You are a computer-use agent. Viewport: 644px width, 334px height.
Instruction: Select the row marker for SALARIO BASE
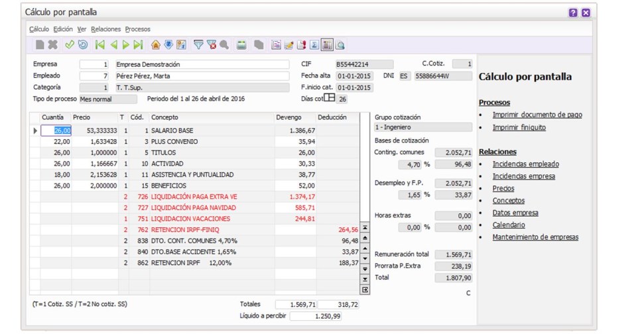[35, 131]
